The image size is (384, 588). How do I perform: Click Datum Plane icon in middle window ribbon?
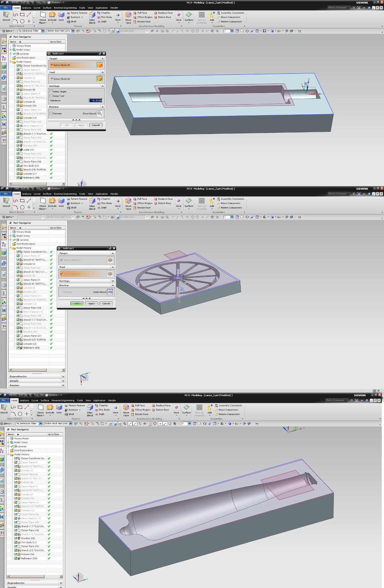tap(43, 203)
